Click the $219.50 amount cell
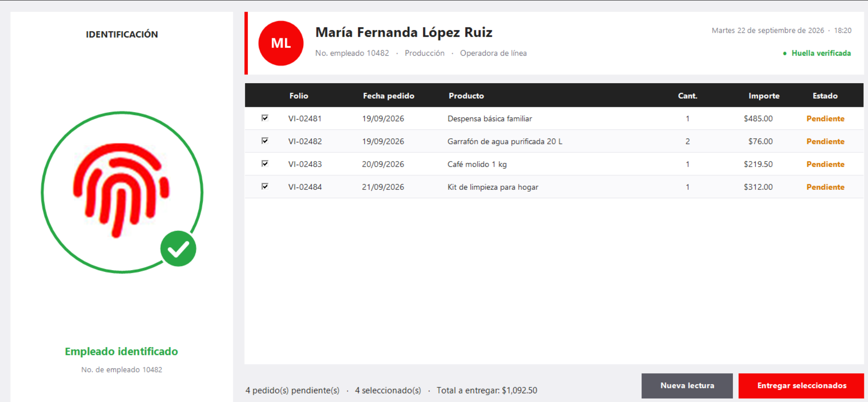 (x=758, y=164)
